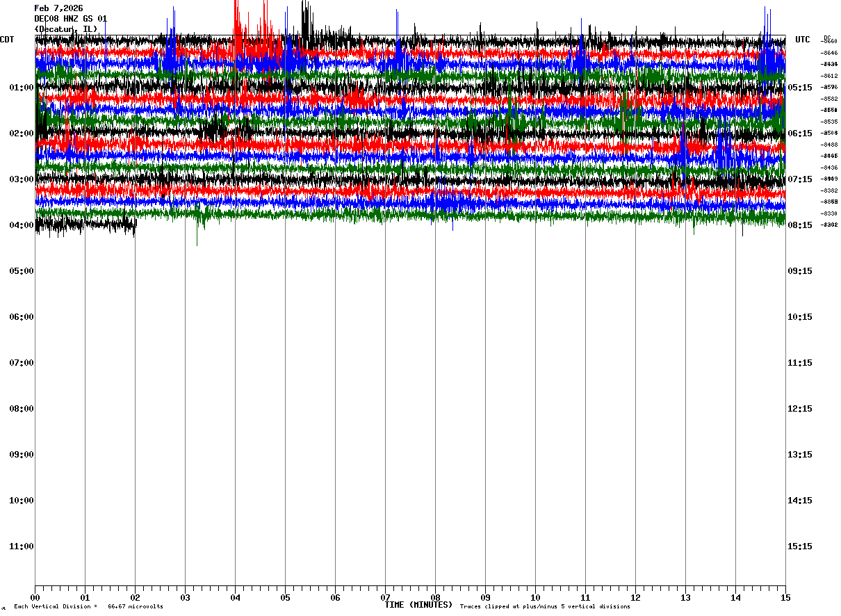Click minute tick label '15' on time axis

pyautogui.click(x=785, y=597)
